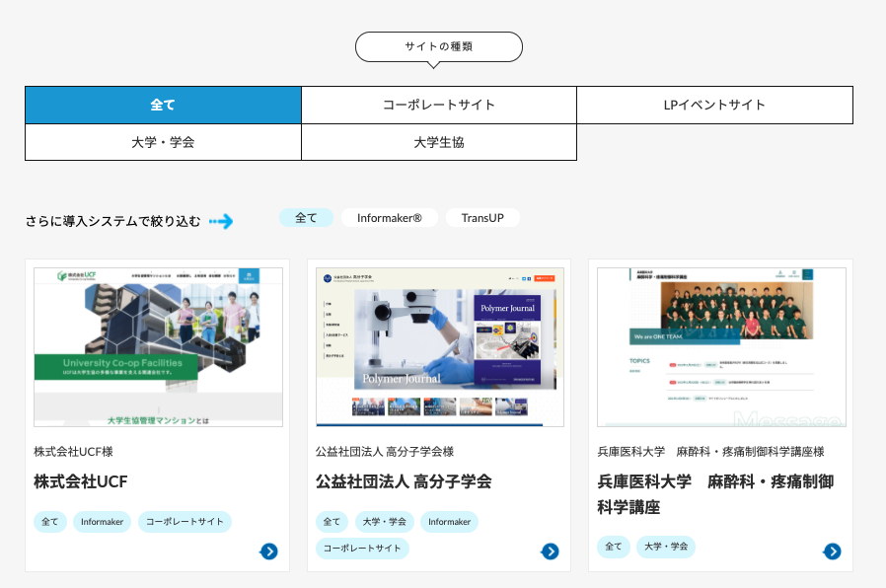Image resolution: width=886 pixels, height=588 pixels.
Task: Click the さらに導入システムで絞り込む label
Action: tap(113, 221)
